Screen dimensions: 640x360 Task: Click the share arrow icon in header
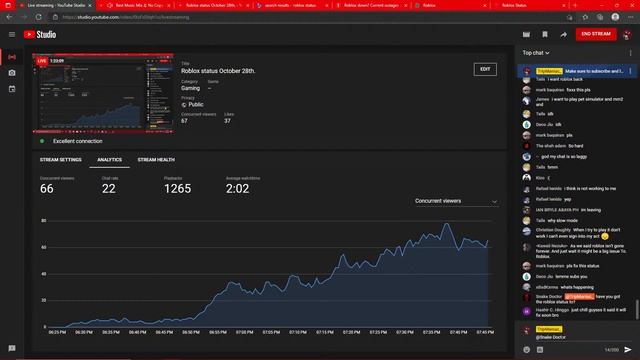tap(563, 35)
